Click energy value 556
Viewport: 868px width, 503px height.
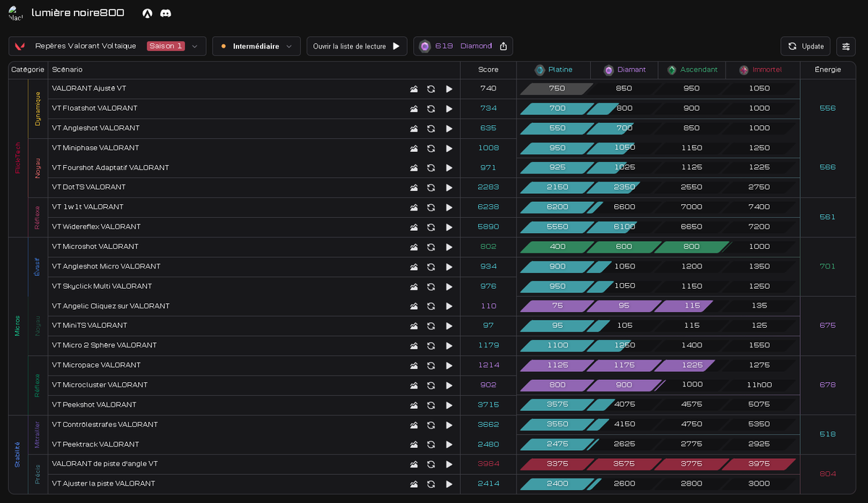click(827, 109)
